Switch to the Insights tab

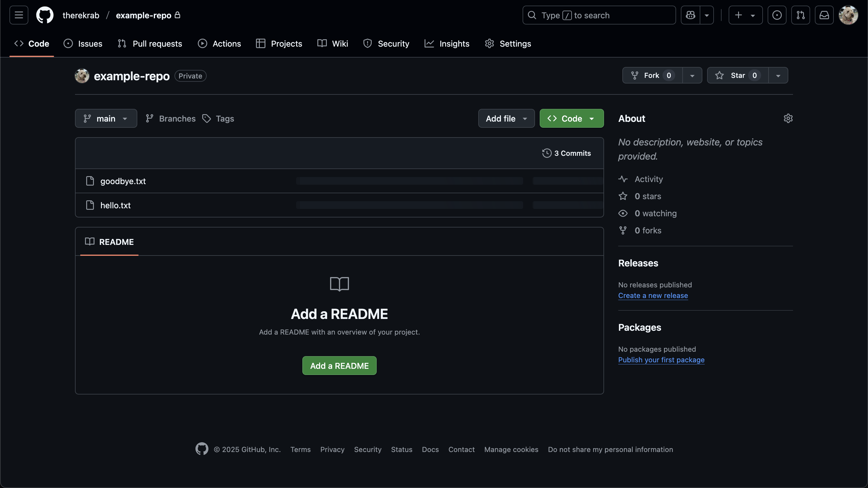[x=447, y=43]
